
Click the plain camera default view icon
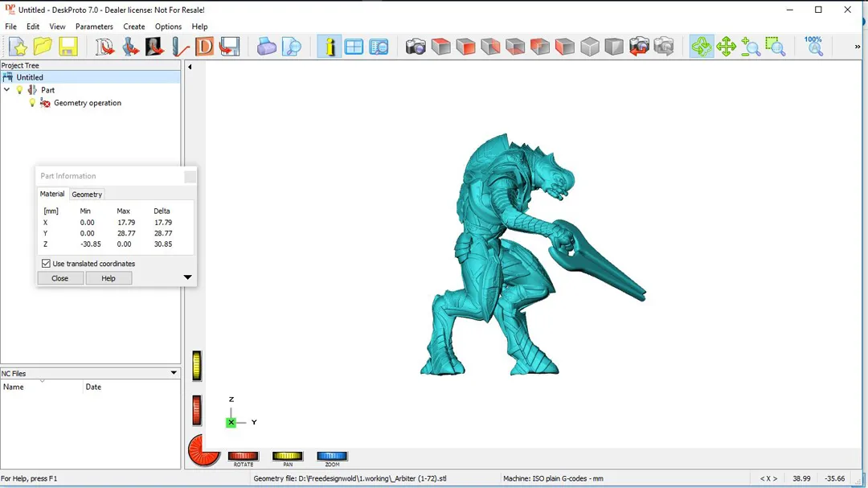pyautogui.click(x=416, y=47)
